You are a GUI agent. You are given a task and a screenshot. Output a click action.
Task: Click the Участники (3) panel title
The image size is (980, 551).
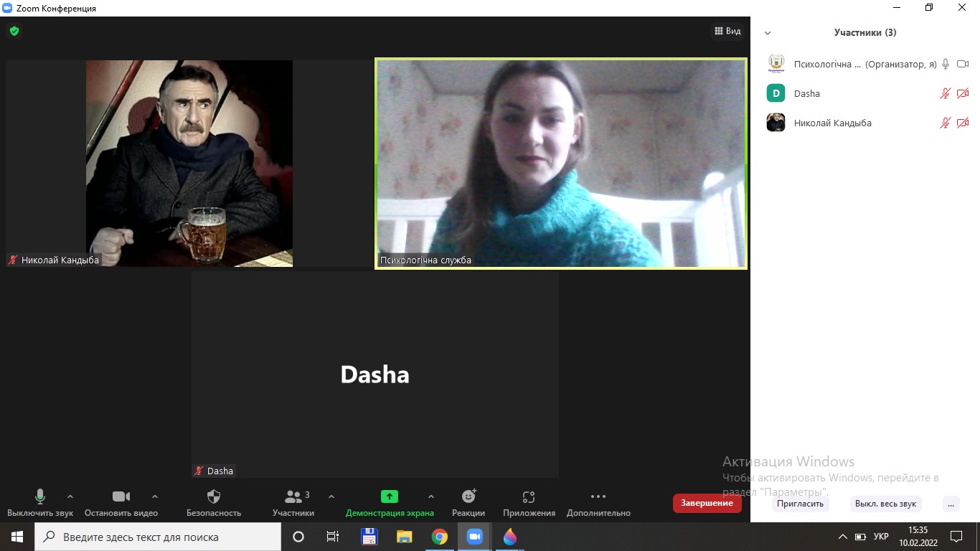point(865,32)
